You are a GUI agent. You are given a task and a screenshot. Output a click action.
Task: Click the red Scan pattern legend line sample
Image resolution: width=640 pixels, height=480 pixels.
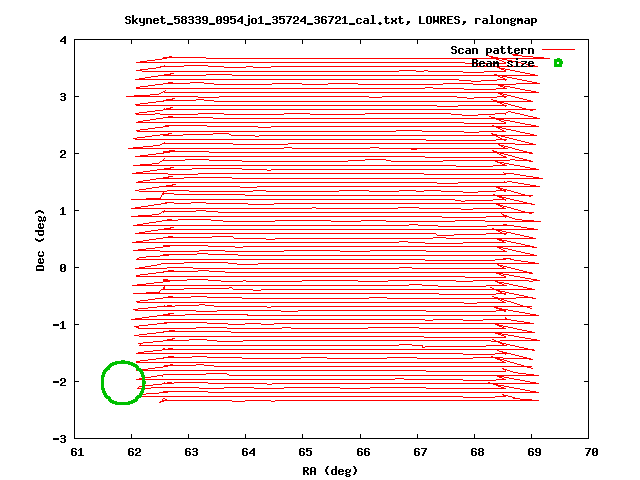coord(558,50)
